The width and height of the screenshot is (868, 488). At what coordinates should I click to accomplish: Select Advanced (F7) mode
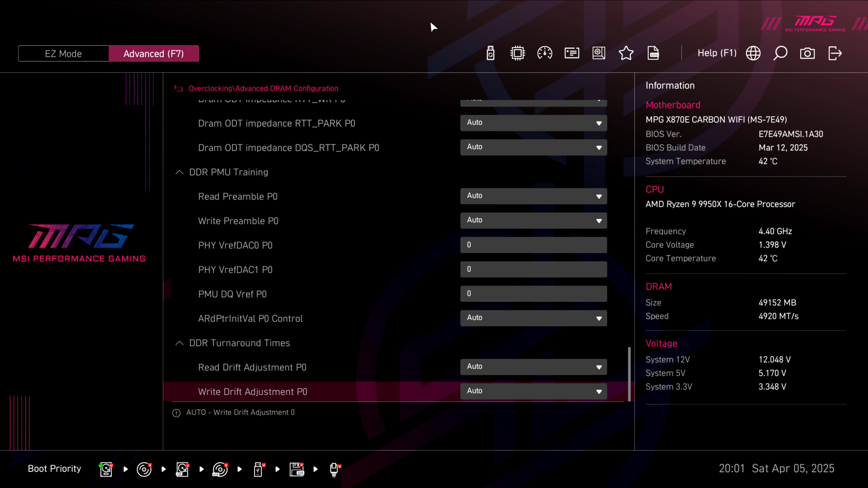coord(154,54)
